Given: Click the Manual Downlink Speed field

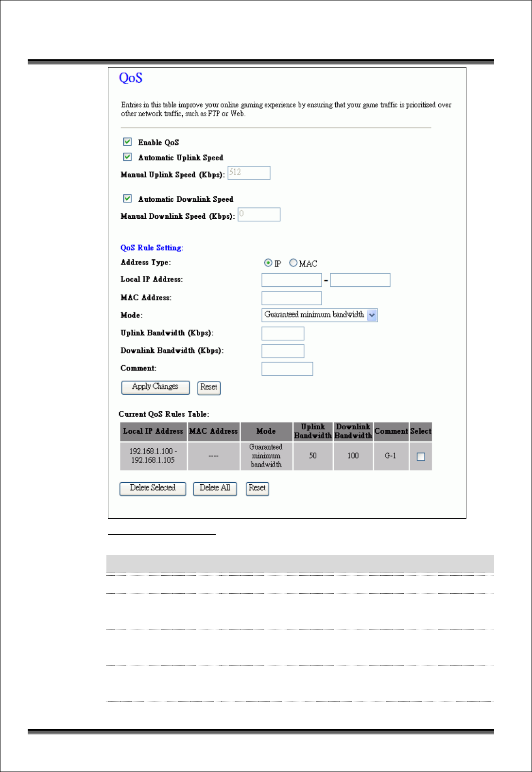Looking at the screenshot, I should pyautogui.click(x=259, y=214).
